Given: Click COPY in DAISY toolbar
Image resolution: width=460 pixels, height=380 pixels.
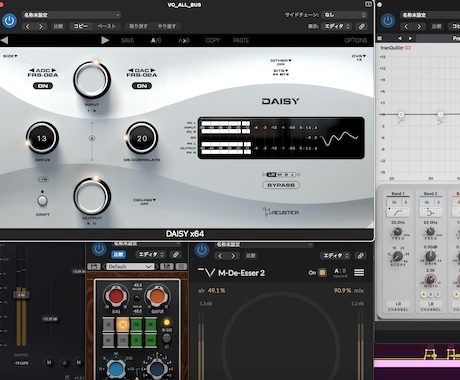Looking at the screenshot, I should click(213, 40).
